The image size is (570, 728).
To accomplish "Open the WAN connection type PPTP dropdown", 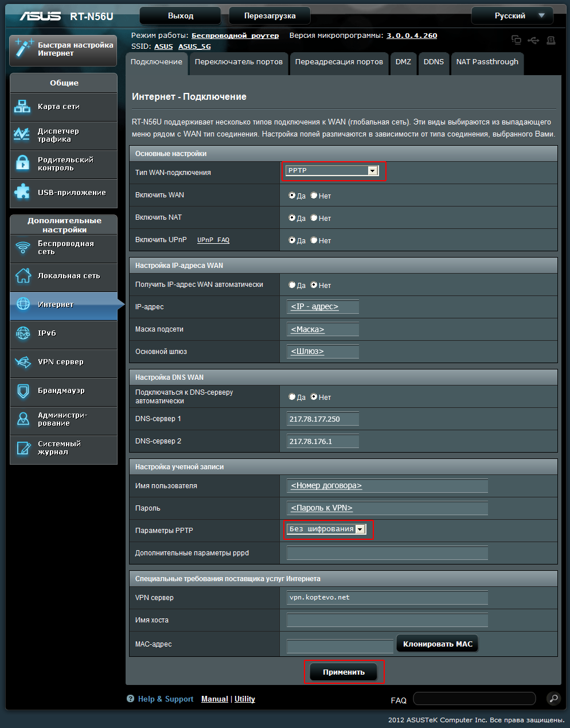I will pyautogui.click(x=332, y=170).
